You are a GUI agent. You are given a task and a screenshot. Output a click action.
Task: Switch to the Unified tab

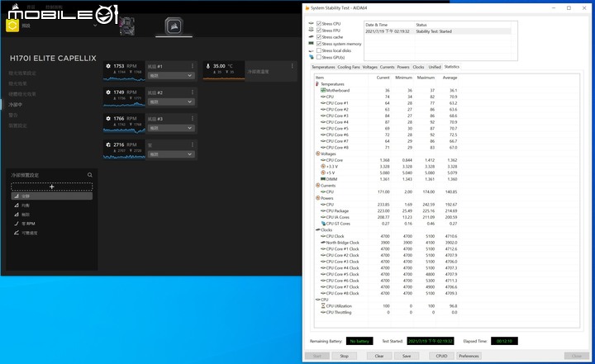[x=435, y=67]
